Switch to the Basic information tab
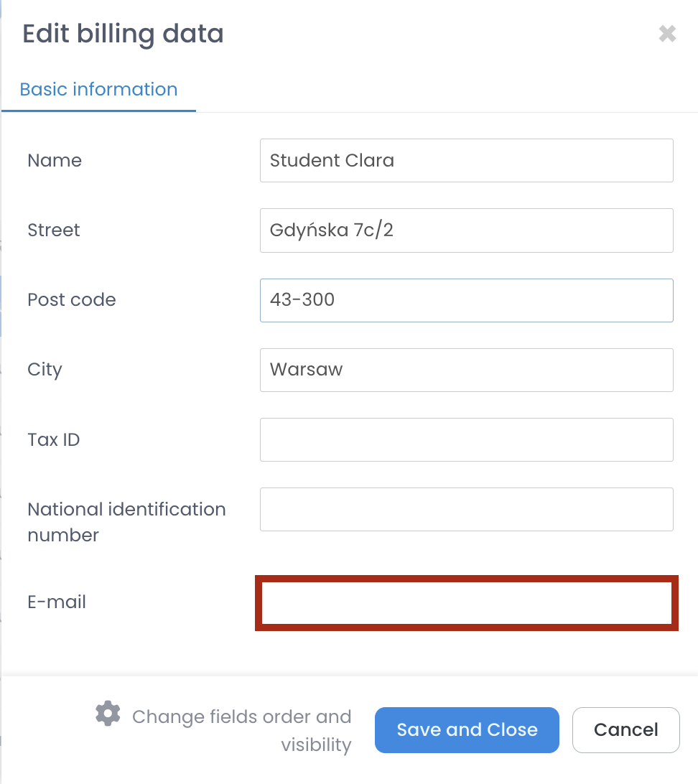The width and height of the screenshot is (698, 784). point(98,90)
